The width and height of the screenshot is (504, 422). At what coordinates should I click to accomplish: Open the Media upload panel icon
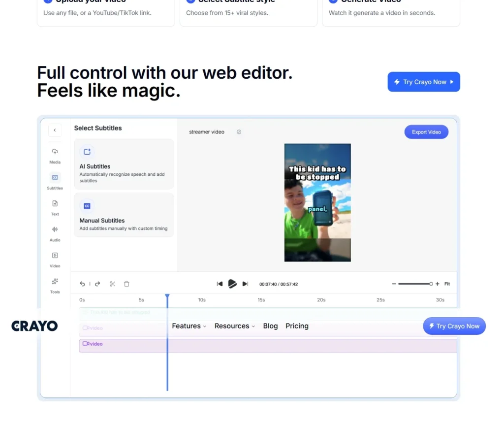(x=55, y=152)
